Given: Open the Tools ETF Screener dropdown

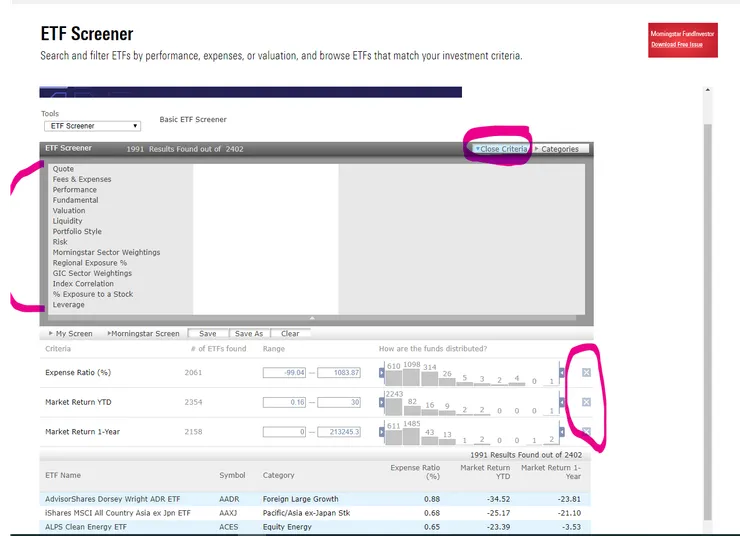Looking at the screenshot, I should pyautogui.click(x=92, y=126).
